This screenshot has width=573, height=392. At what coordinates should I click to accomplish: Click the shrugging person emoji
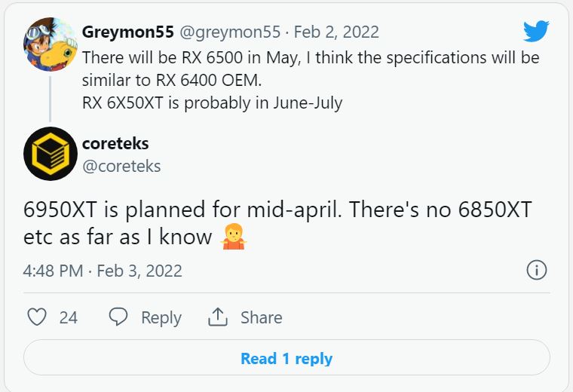point(234,237)
